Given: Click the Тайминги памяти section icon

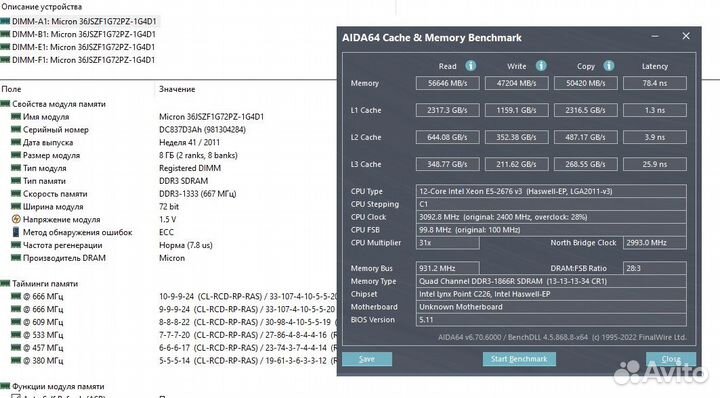Looking at the screenshot, I should (6, 283).
